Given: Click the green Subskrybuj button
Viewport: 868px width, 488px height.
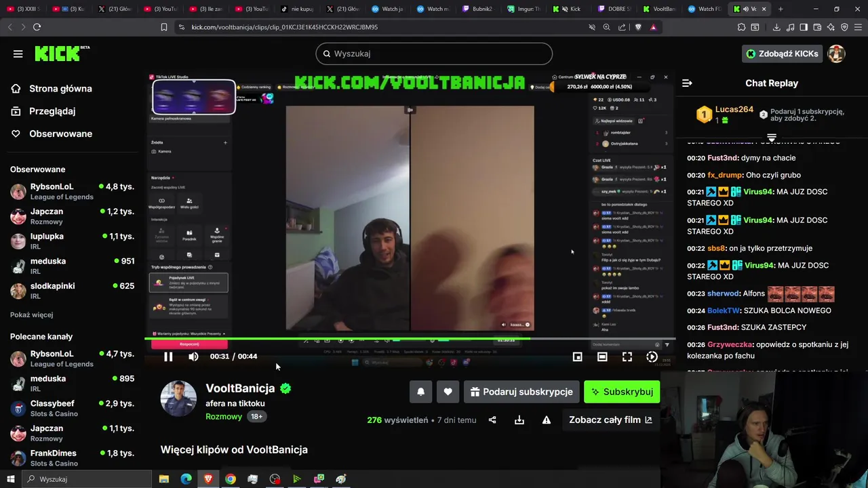Looking at the screenshot, I should [622, 392].
